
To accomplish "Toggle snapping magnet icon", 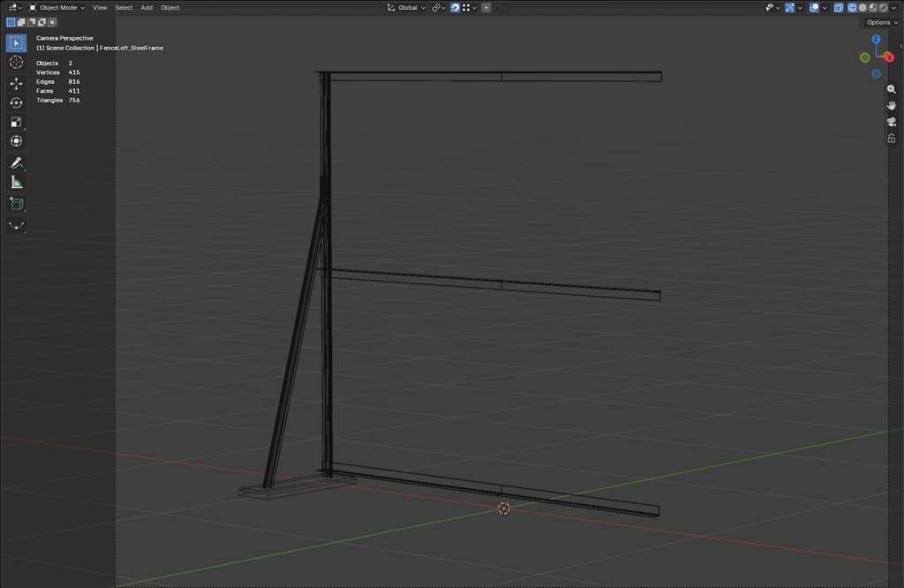I will click(455, 7).
